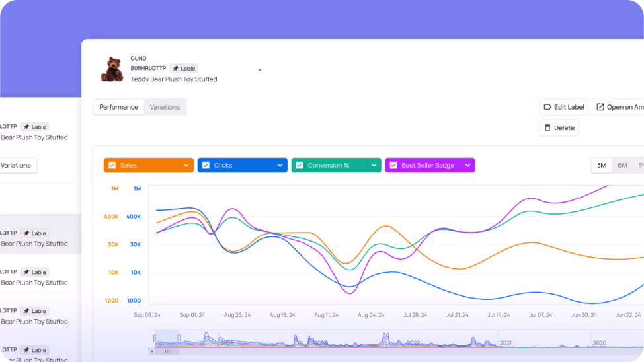Click the blue 30K axis value

pos(136,244)
